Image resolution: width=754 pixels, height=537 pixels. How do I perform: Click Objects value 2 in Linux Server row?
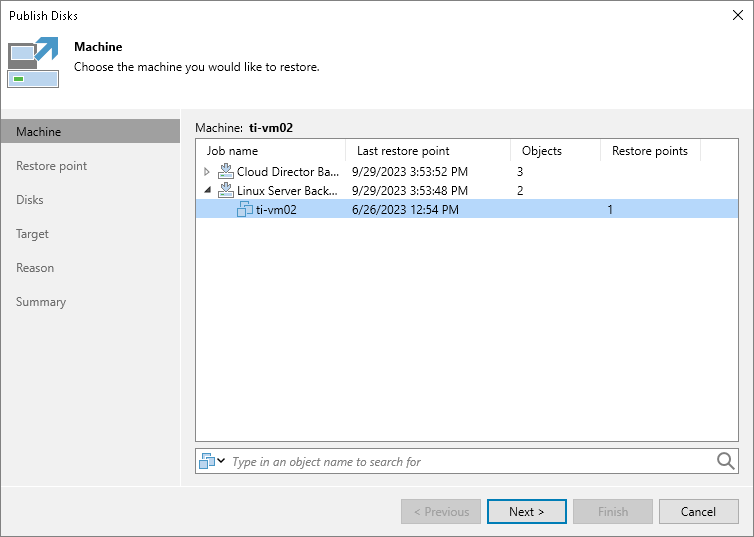point(520,191)
